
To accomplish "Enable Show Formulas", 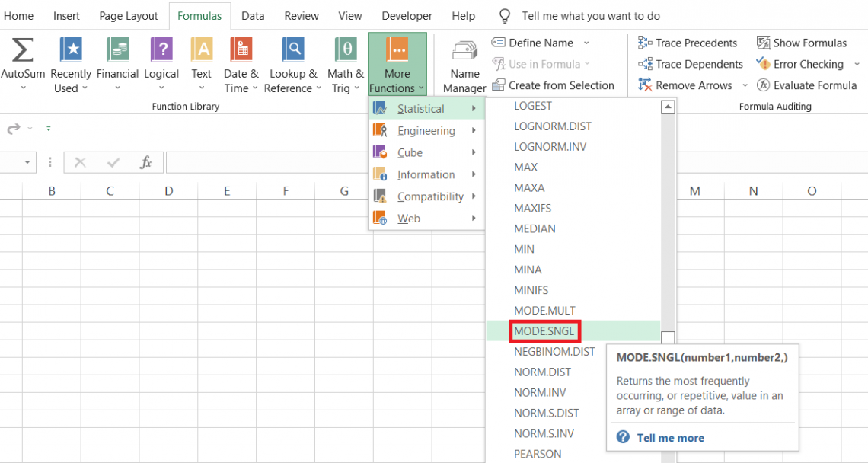I will pyautogui.click(x=801, y=43).
